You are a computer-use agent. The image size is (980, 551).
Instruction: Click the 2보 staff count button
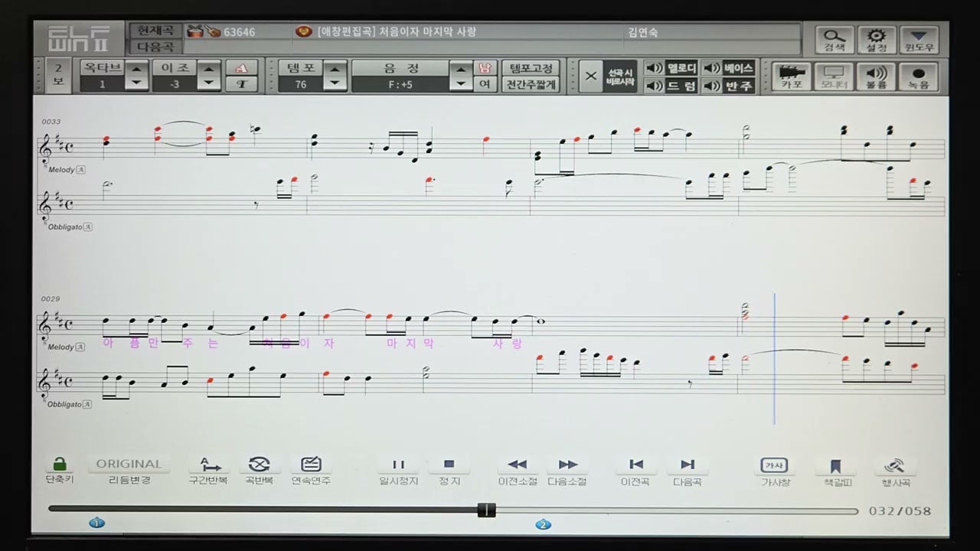point(58,76)
